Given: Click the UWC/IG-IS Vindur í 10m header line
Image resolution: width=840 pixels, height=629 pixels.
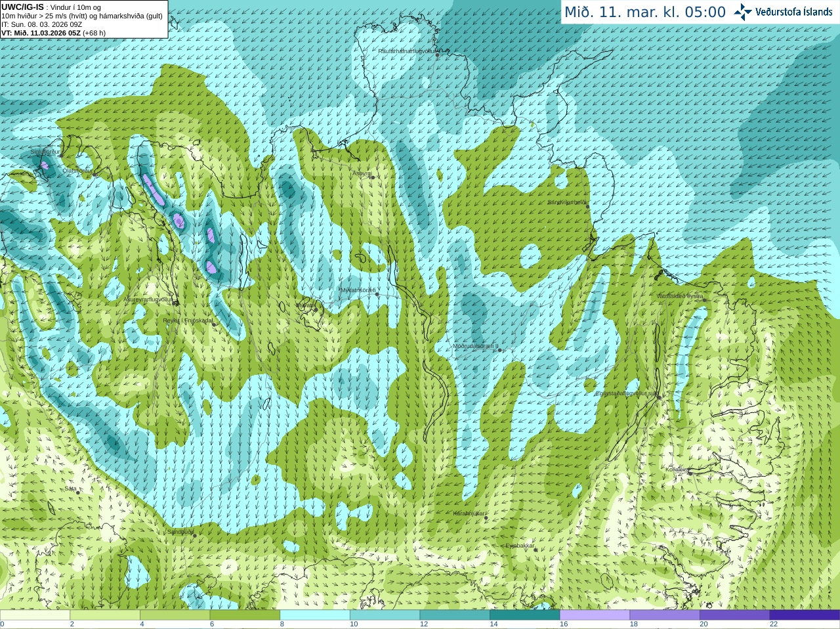Looking at the screenshot, I should tap(51, 7).
